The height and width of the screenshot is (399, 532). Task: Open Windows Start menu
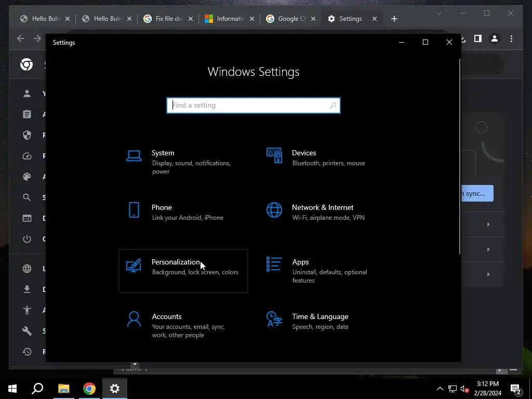12,389
